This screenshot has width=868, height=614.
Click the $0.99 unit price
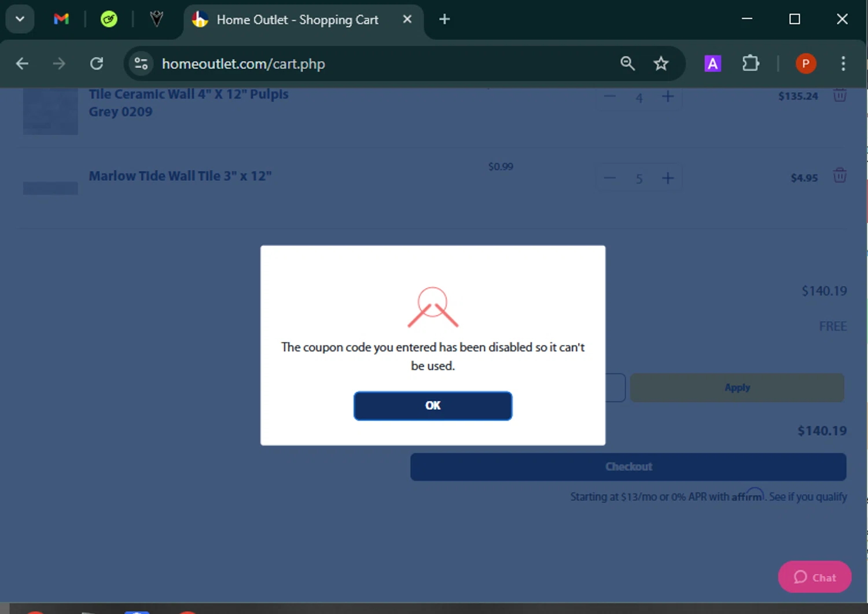tap(501, 167)
